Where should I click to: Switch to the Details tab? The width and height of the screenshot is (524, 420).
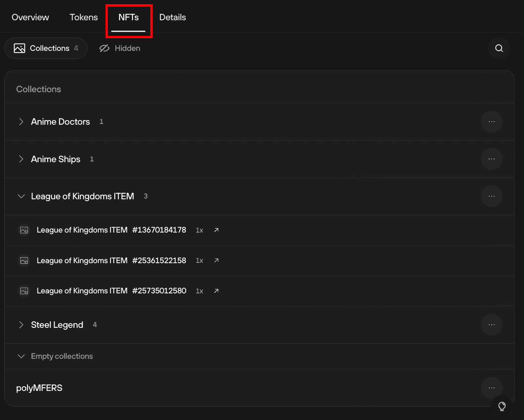(172, 17)
